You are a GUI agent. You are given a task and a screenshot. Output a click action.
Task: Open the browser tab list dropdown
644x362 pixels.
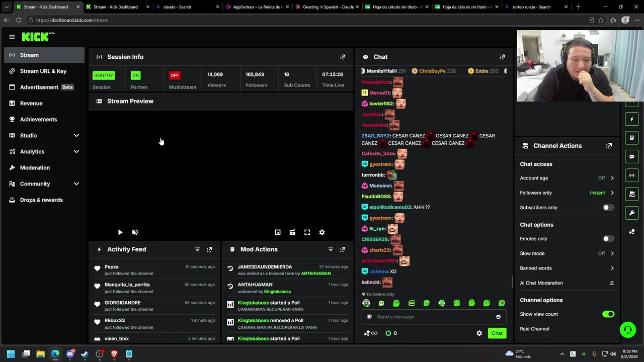[x=7, y=7]
